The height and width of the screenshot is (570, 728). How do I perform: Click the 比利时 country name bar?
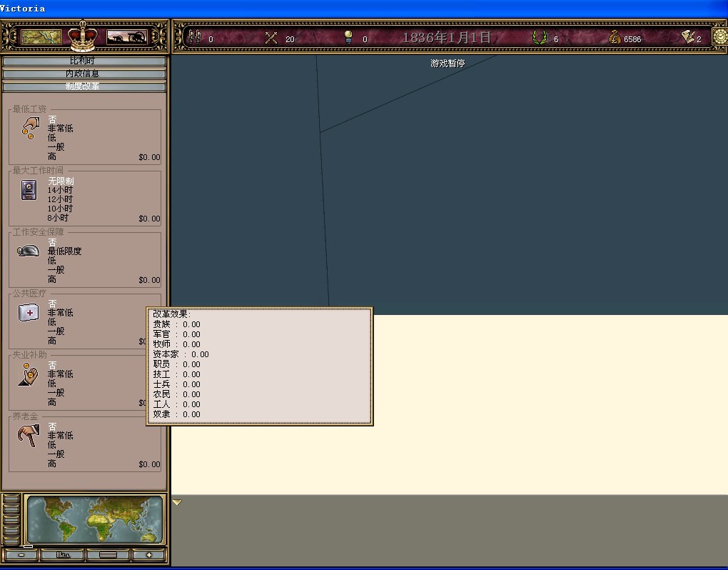[84, 61]
